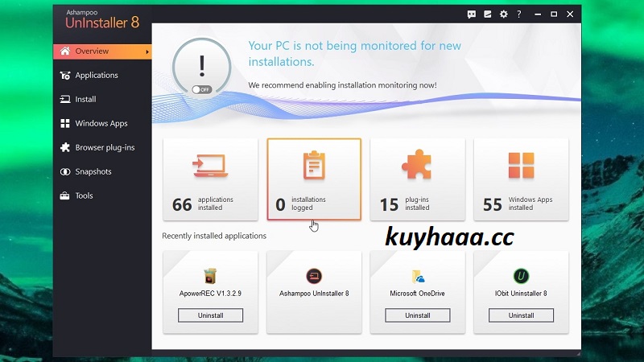Click the 'ApowerREC V1.3.2.9' label
The height and width of the screenshot is (362, 644).
[210, 294]
